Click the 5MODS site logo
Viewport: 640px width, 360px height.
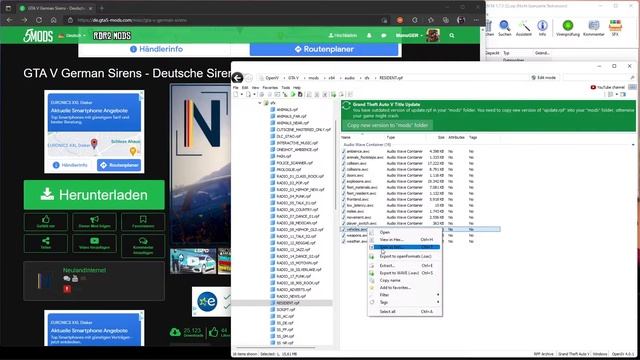point(38,36)
